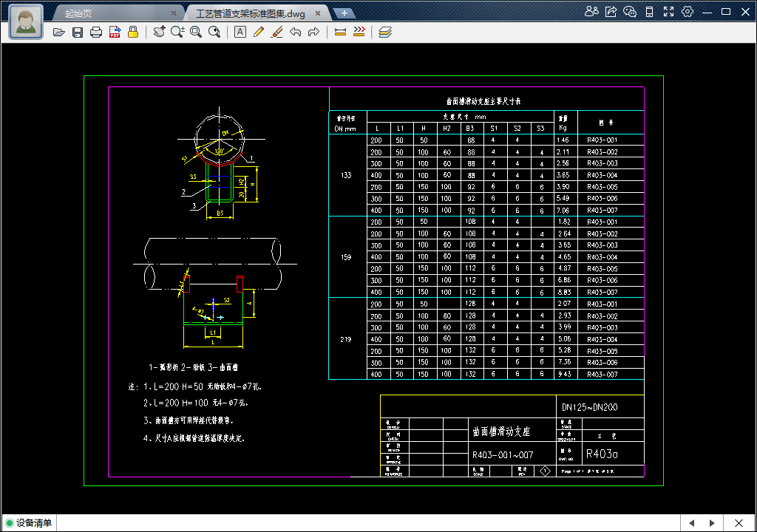The width and height of the screenshot is (757, 532).
Task: Export drawing to PDF
Action: (x=115, y=32)
